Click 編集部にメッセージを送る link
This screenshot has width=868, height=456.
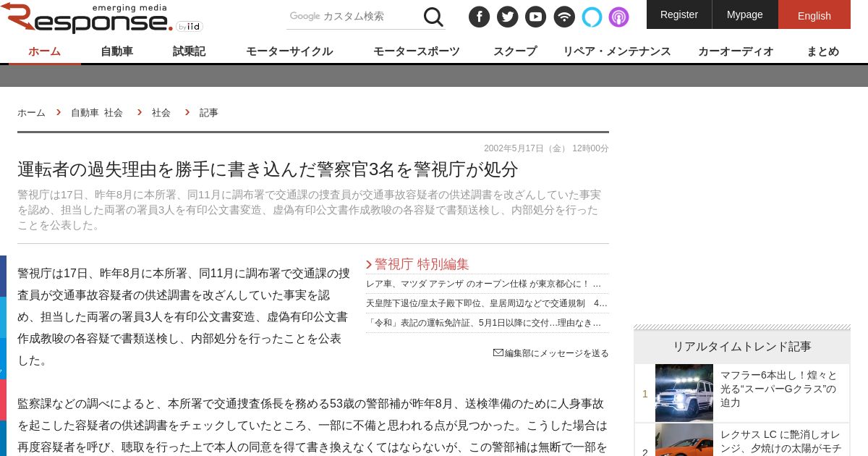click(556, 352)
